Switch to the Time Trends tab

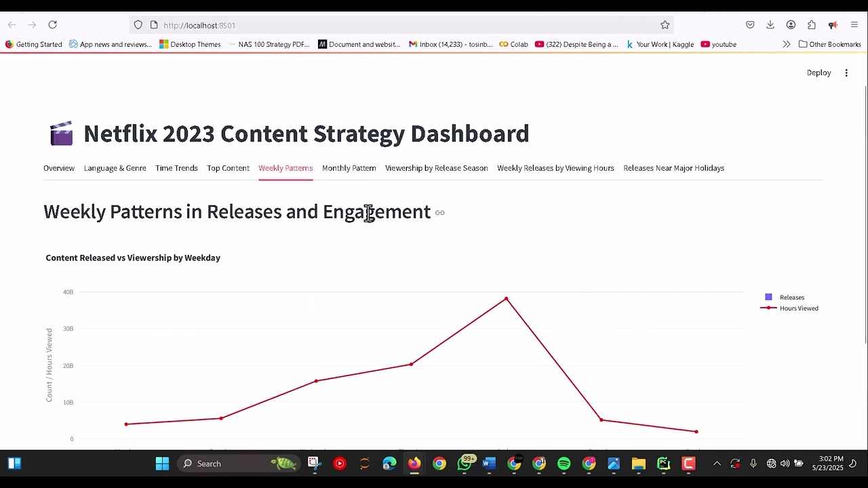coord(176,168)
